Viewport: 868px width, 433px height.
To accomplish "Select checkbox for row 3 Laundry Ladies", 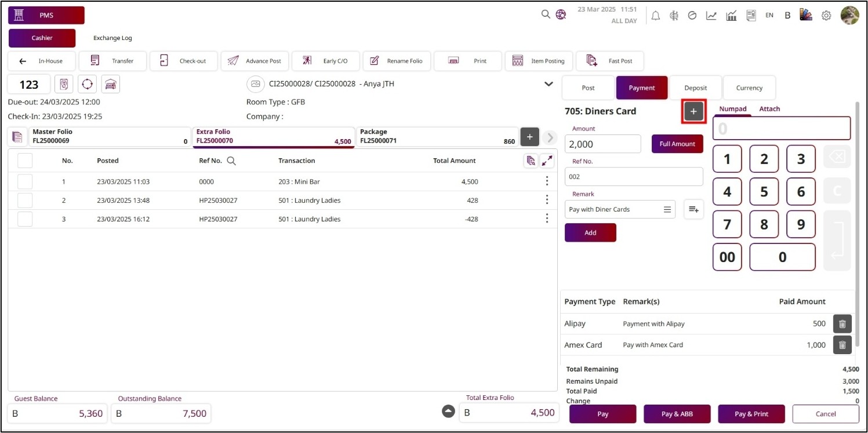I will coord(25,219).
